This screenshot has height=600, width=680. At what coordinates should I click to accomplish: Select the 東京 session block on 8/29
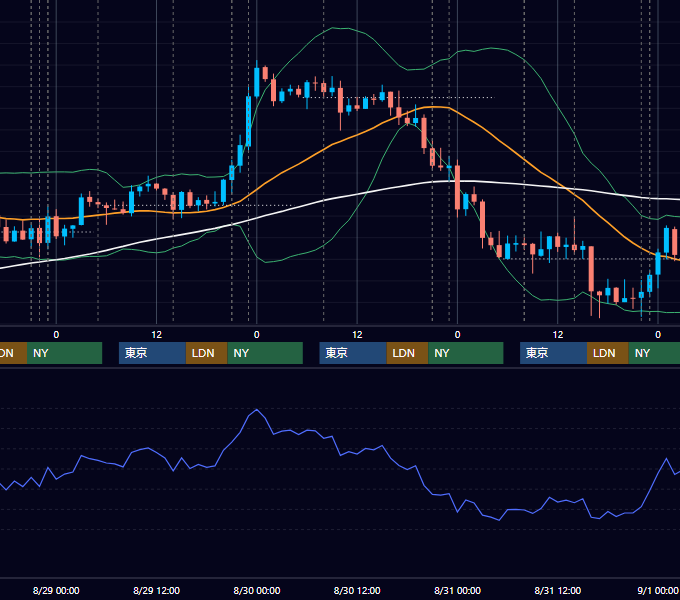tap(152, 353)
